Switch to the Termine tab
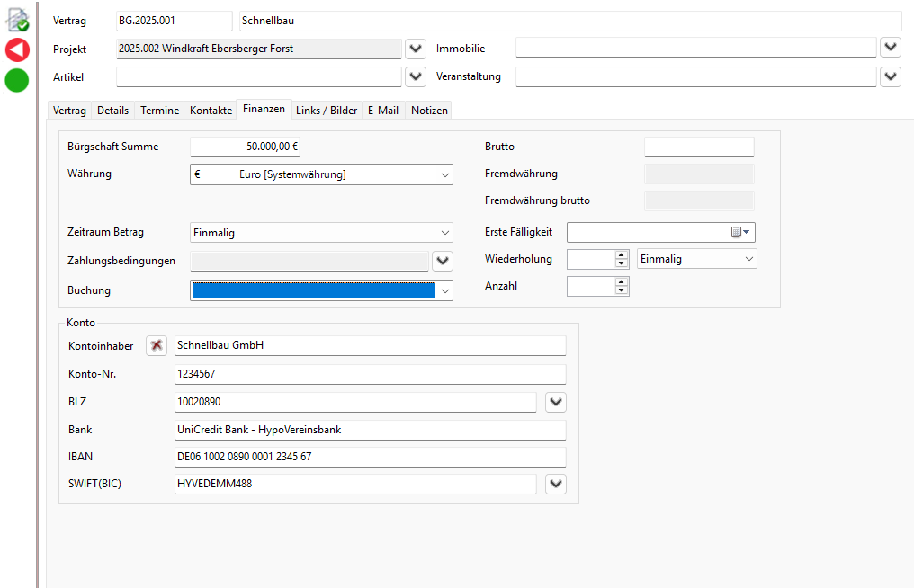The width and height of the screenshot is (914, 588). pyautogui.click(x=160, y=111)
